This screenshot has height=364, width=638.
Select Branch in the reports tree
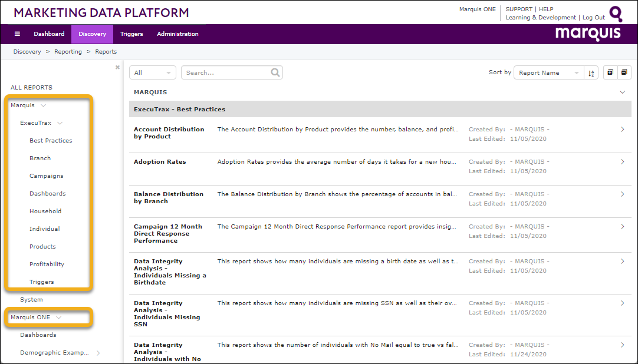click(x=40, y=158)
